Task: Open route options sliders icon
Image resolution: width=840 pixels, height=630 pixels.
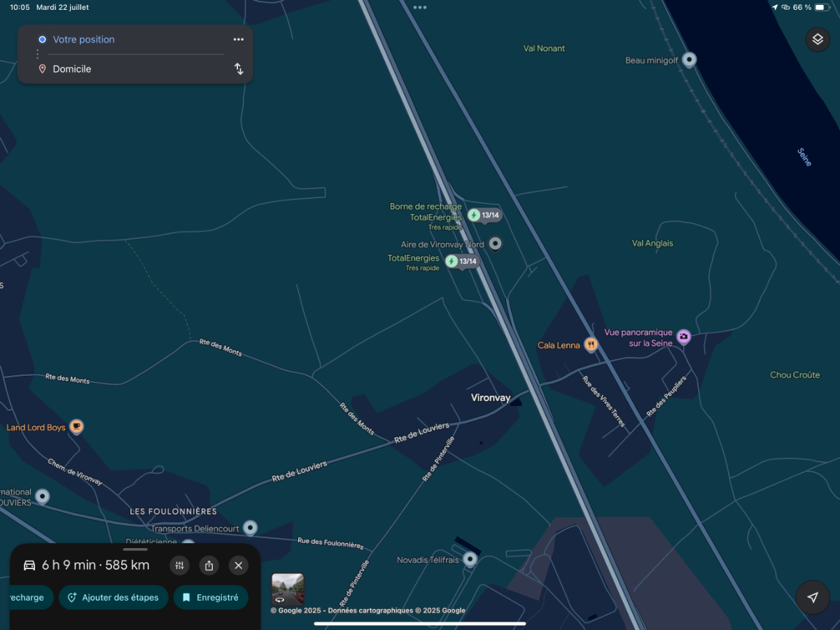Action: click(x=180, y=566)
